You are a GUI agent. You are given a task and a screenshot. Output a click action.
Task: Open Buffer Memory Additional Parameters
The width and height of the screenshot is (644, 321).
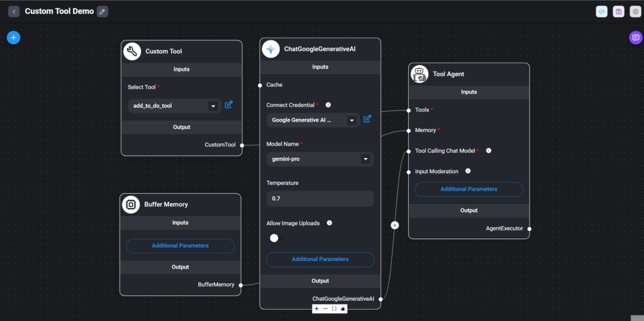180,245
